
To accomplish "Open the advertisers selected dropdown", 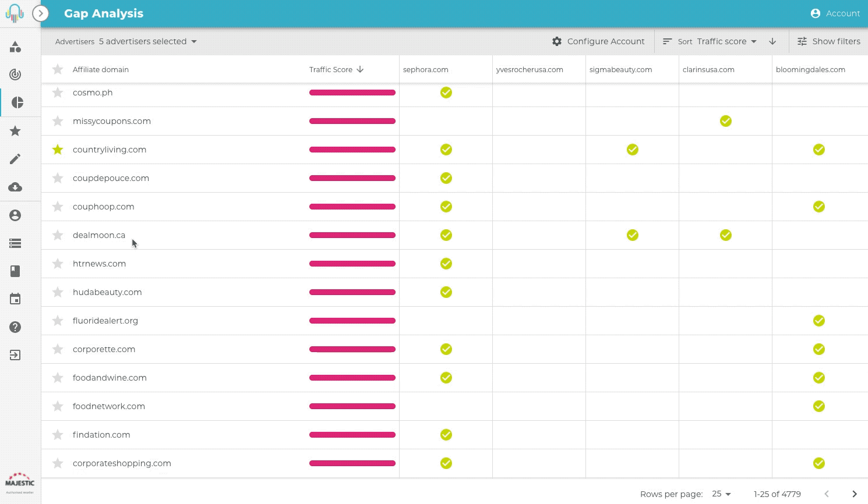I will [x=147, y=41].
